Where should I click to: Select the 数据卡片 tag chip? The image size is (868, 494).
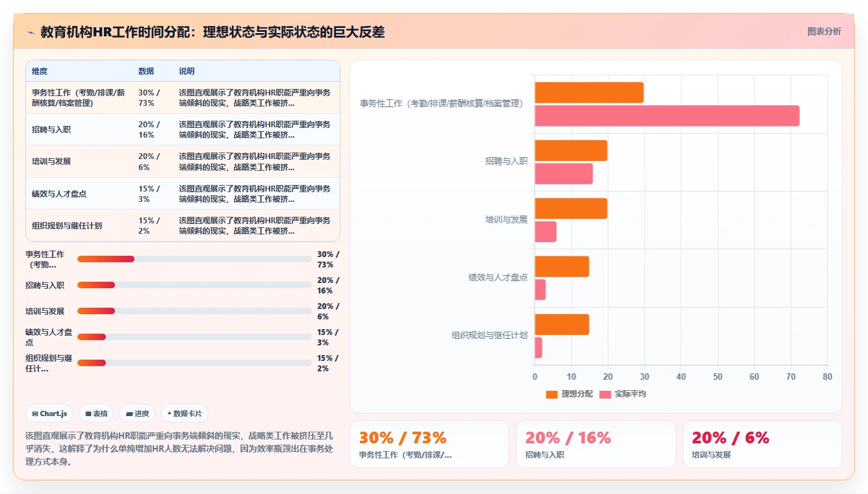pyautogui.click(x=185, y=414)
